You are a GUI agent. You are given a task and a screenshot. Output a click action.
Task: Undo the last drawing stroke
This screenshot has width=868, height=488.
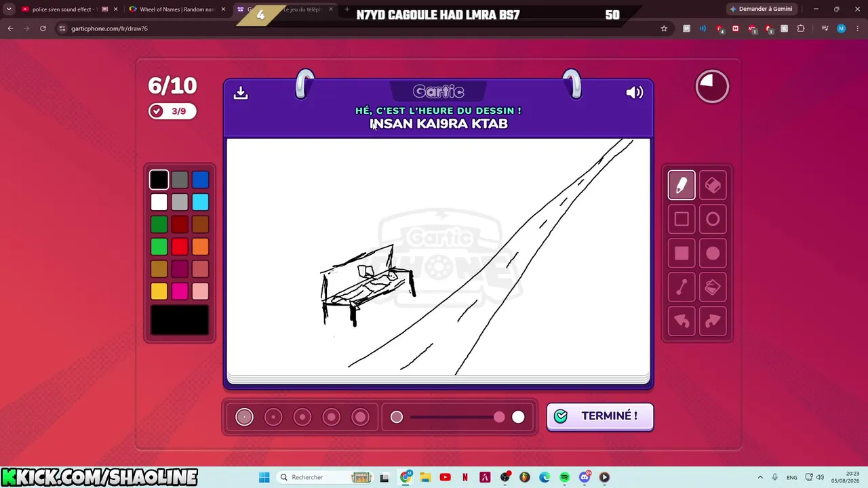click(682, 321)
